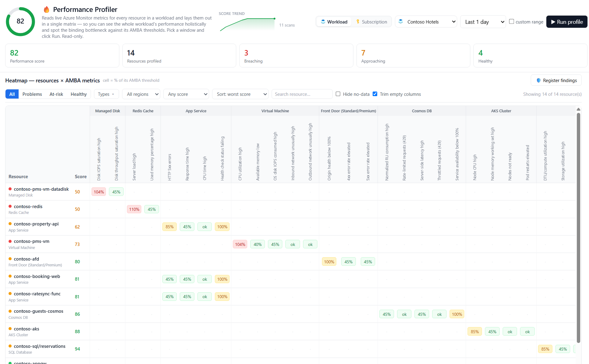The image size is (589, 364).
Task: Click the Healthy summary card
Action: coord(530,56)
